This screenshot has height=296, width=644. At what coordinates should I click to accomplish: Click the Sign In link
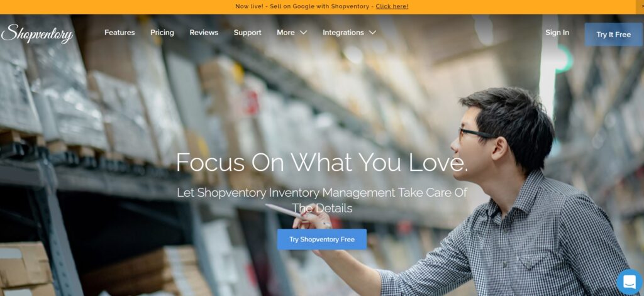pos(557,33)
